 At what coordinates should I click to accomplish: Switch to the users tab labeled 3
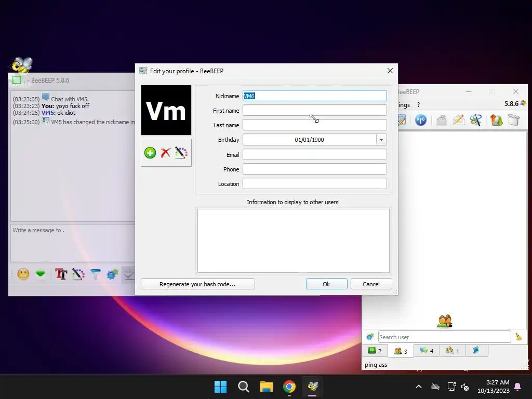[x=401, y=351]
